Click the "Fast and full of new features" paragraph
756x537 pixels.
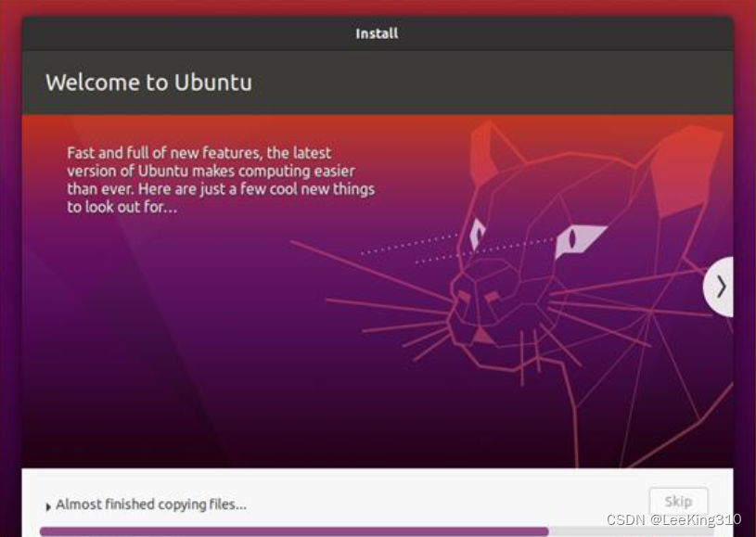221,180
